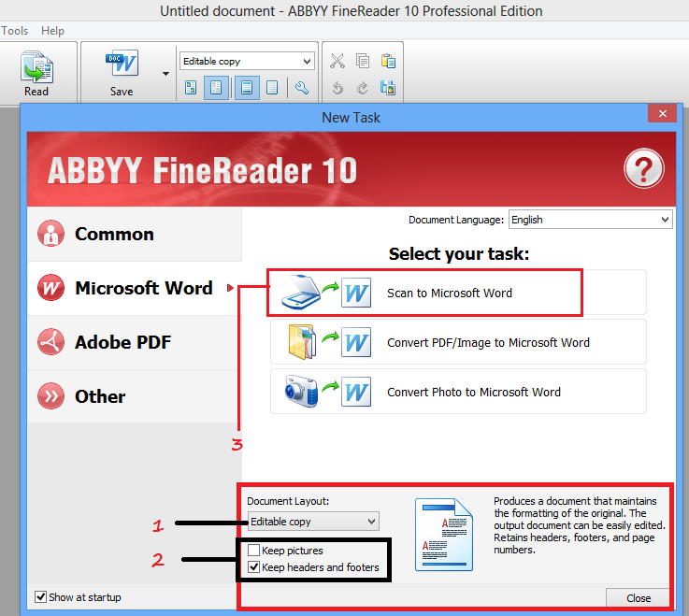Screen dimensions: 689x616
Task: Close the New Task dialog with X
Action: coord(662,114)
